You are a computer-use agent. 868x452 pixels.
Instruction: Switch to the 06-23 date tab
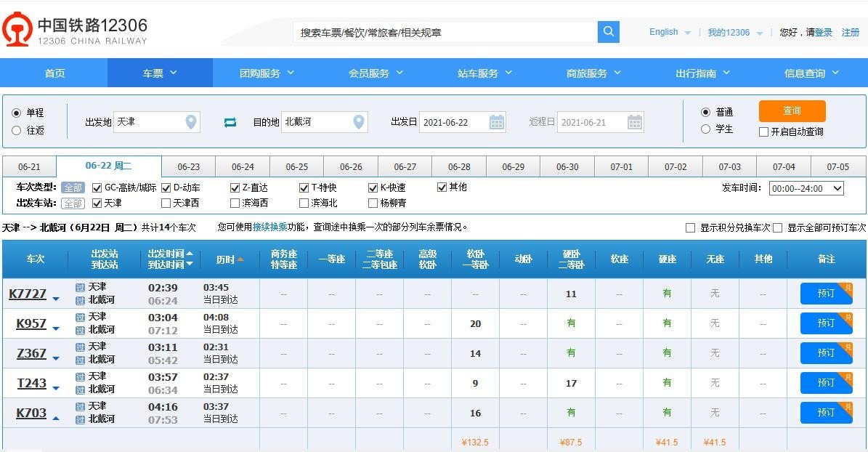click(188, 166)
